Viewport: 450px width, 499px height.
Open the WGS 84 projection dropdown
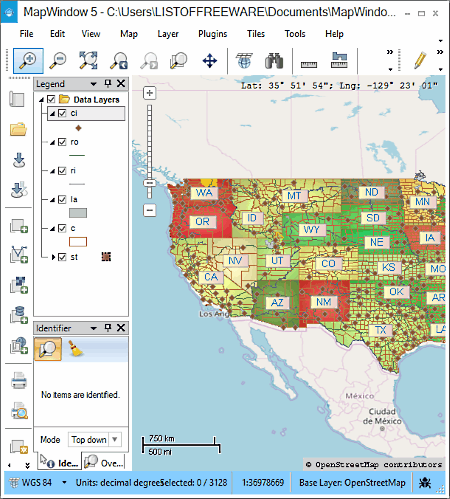point(64,482)
